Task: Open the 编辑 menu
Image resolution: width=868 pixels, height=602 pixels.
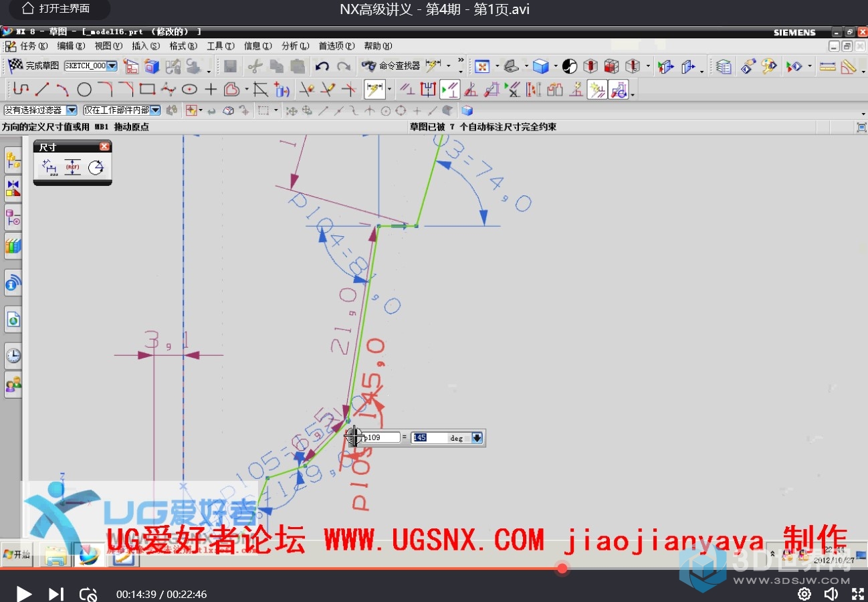Action: [71, 46]
